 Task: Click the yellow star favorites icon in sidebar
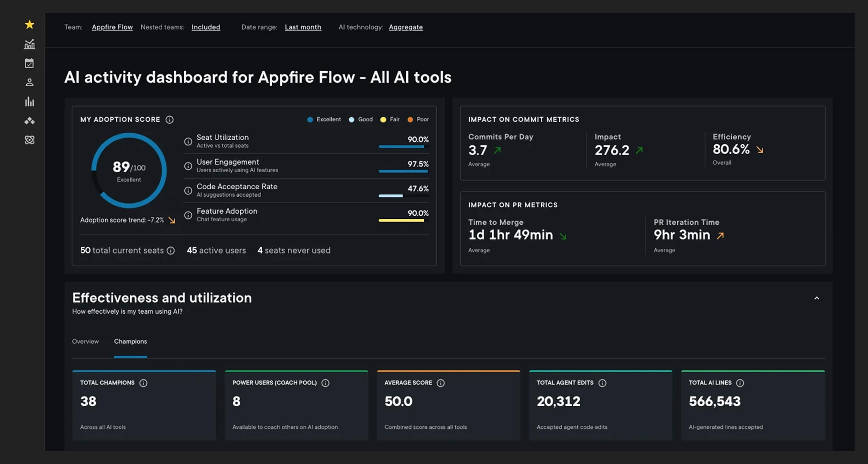tap(30, 24)
